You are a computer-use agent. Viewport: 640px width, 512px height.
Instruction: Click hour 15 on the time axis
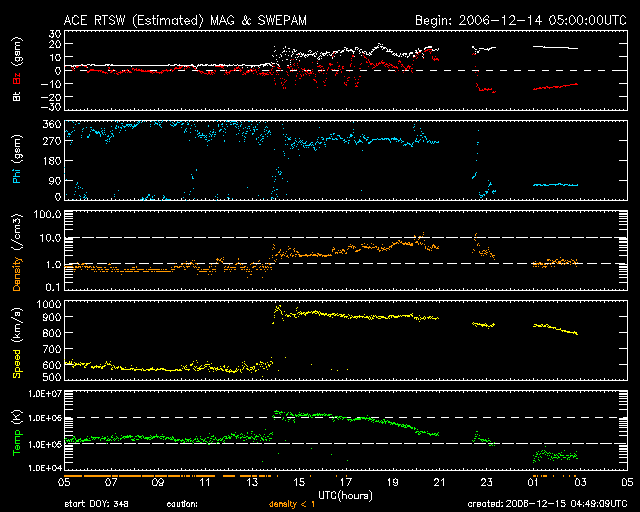pos(299,482)
